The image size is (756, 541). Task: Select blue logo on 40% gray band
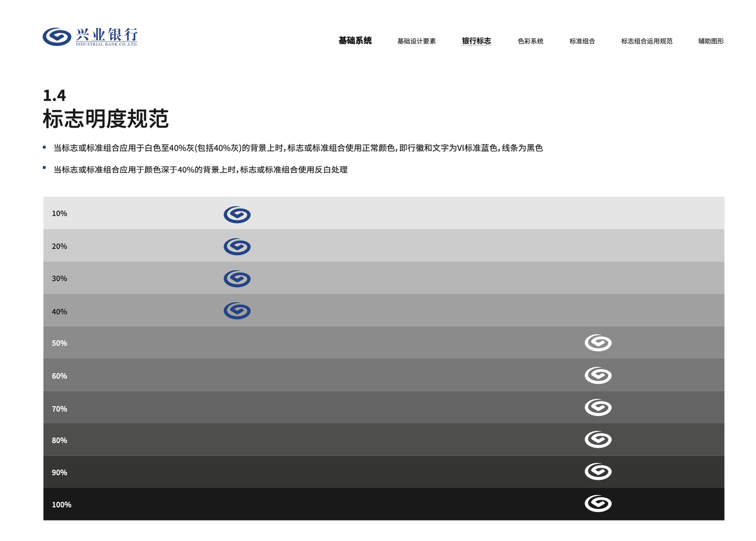tap(237, 311)
